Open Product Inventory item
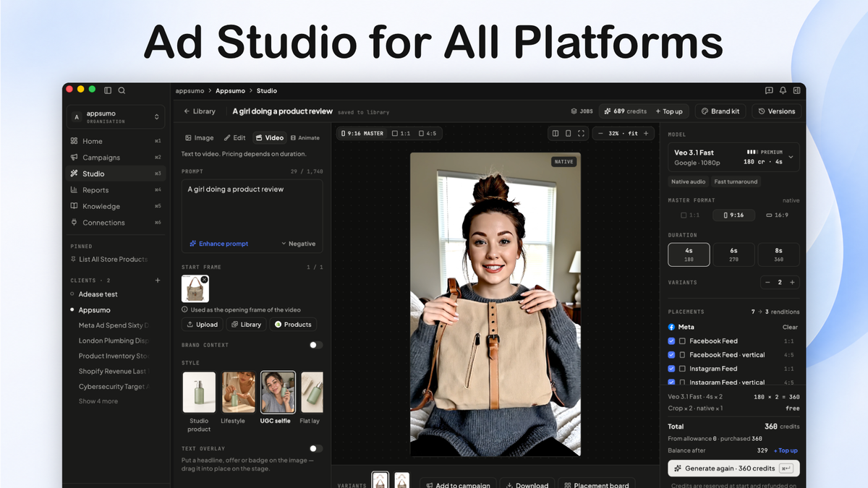The image size is (868, 488). pyautogui.click(x=113, y=356)
